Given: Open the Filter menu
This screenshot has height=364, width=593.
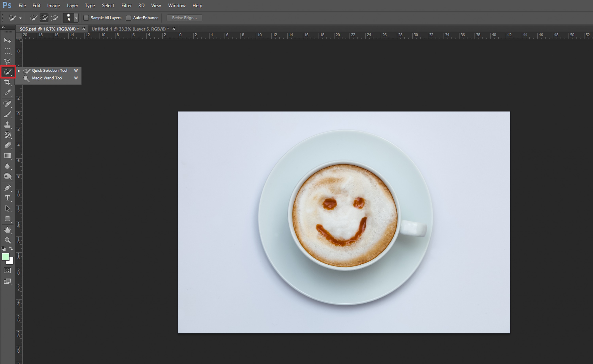Looking at the screenshot, I should coord(126,5).
